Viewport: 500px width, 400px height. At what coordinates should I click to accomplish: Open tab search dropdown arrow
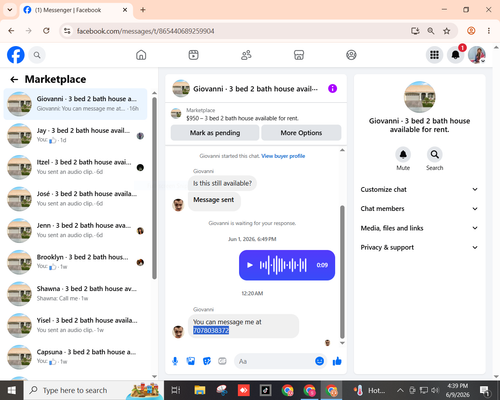(10, 10)
